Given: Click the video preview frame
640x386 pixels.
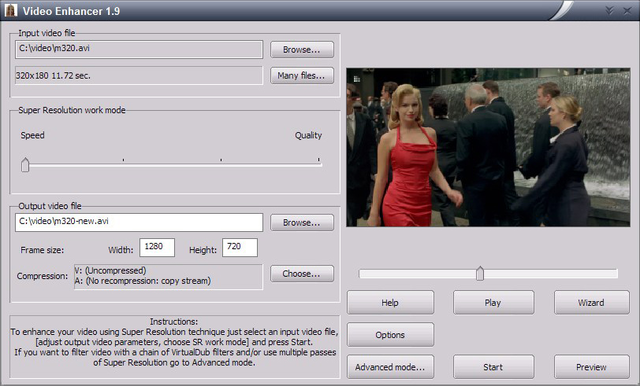Looking at the screenshot, I should click(x=488, y=147).
